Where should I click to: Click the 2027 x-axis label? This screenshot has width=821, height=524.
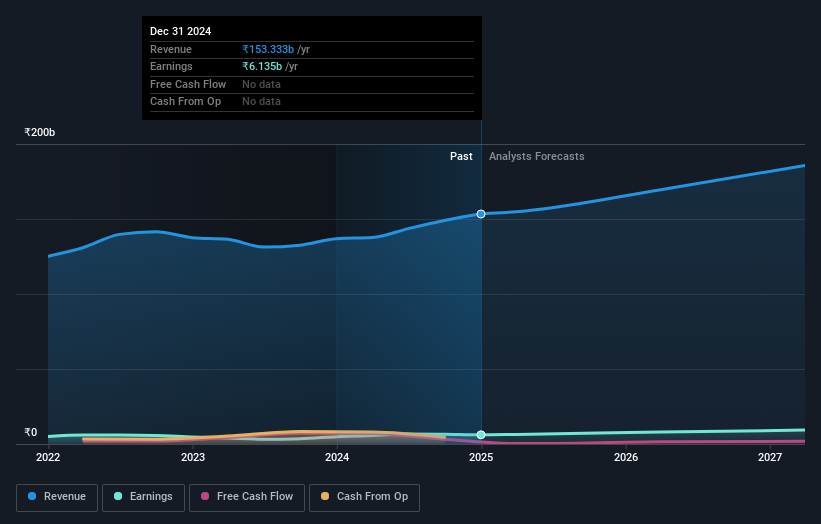[x=770, y=458]
